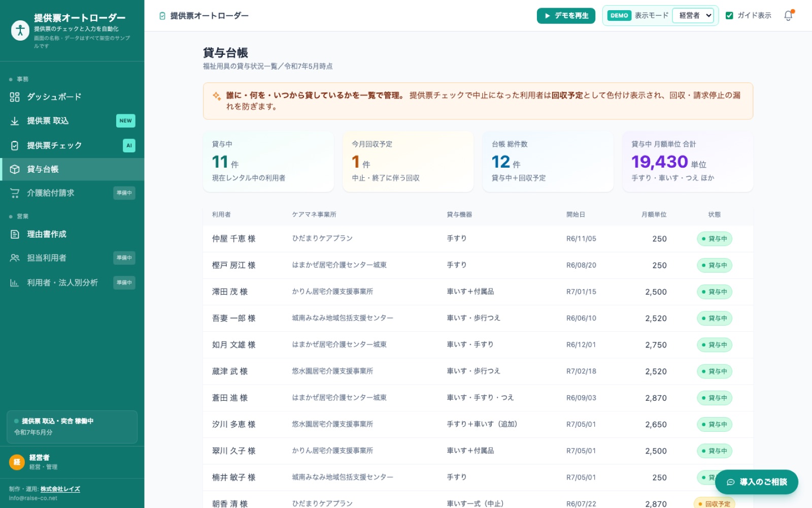Open 利用者・法人別分析 menu item
This screenshot has height=508, width=812.
(x=72, y=283)
